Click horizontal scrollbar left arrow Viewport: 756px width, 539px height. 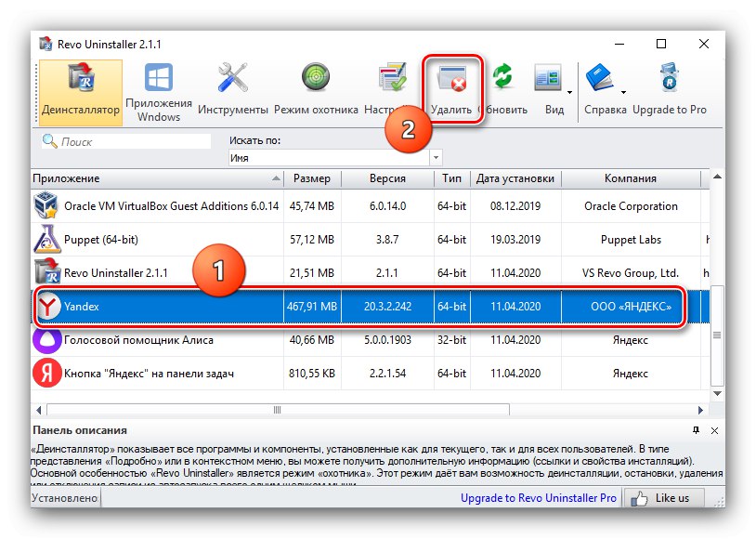point(39,410)
